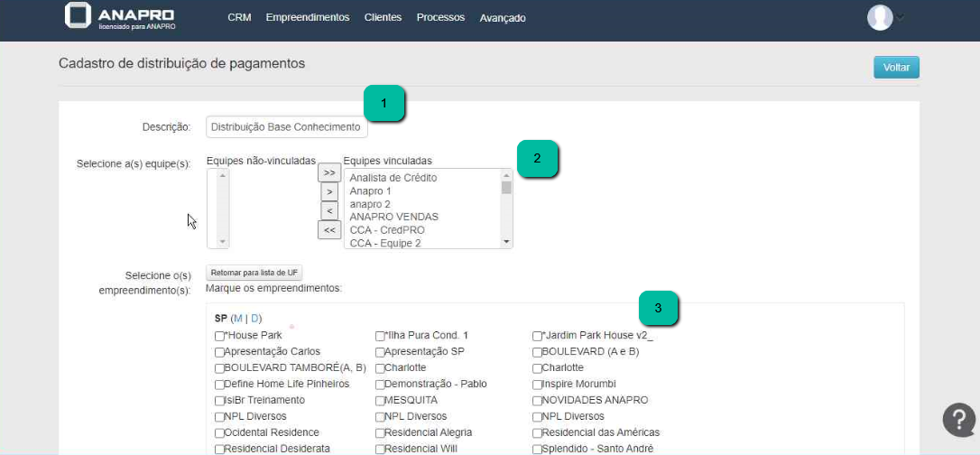This screenshot has height=455, width=980.
Task: Enable the Inspire Morumbi checkbox
Action: [x=537, y=385]
